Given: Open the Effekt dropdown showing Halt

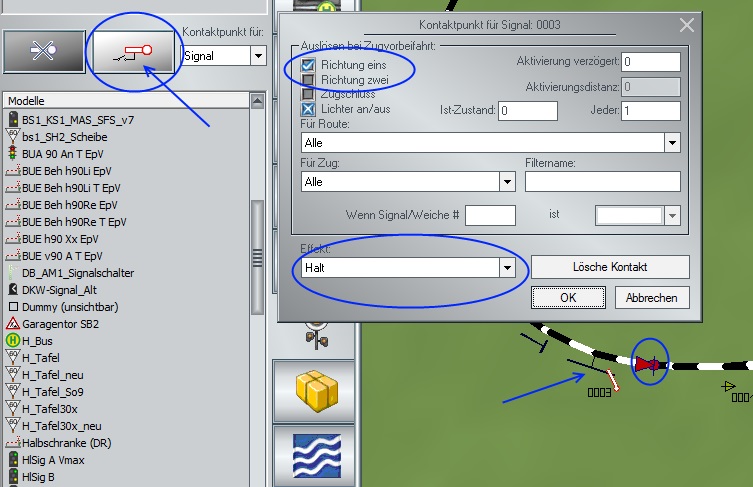Looking at the screenshot, I should point(508,268).
